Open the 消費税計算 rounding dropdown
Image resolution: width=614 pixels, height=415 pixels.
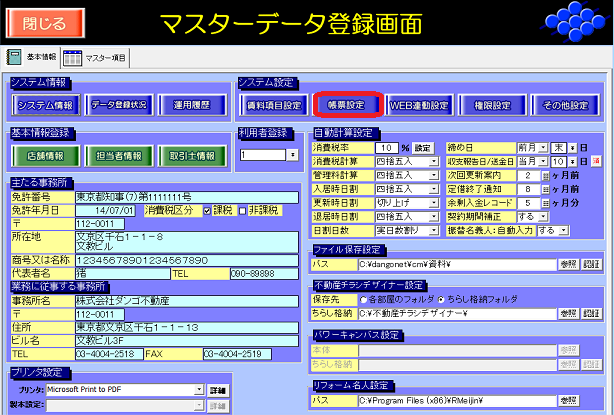coord(434,161)
